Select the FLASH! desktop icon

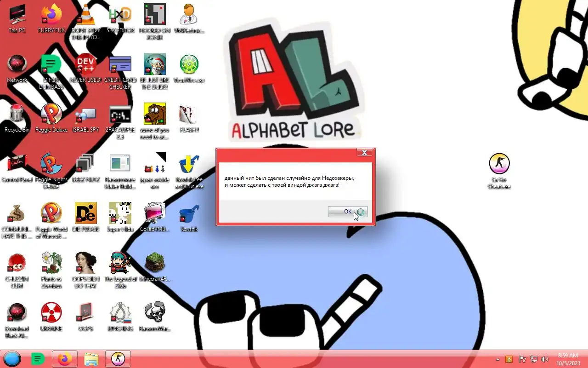[x=189, y=118]
